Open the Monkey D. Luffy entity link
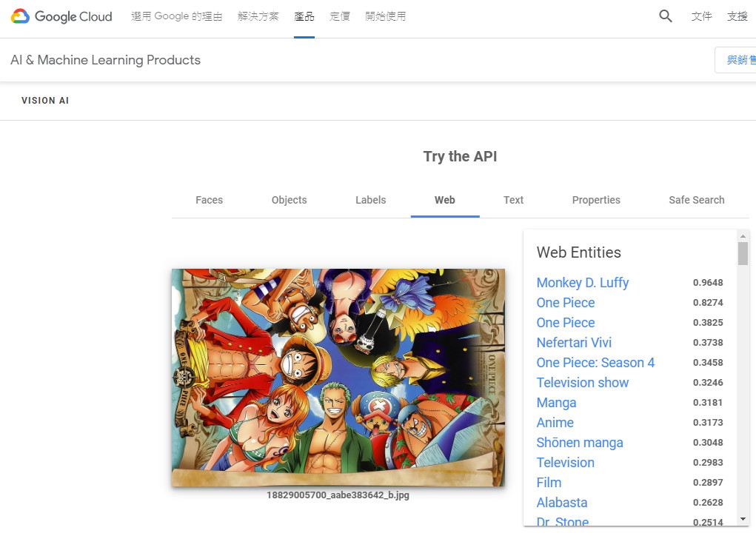 (x=583, y=283)
